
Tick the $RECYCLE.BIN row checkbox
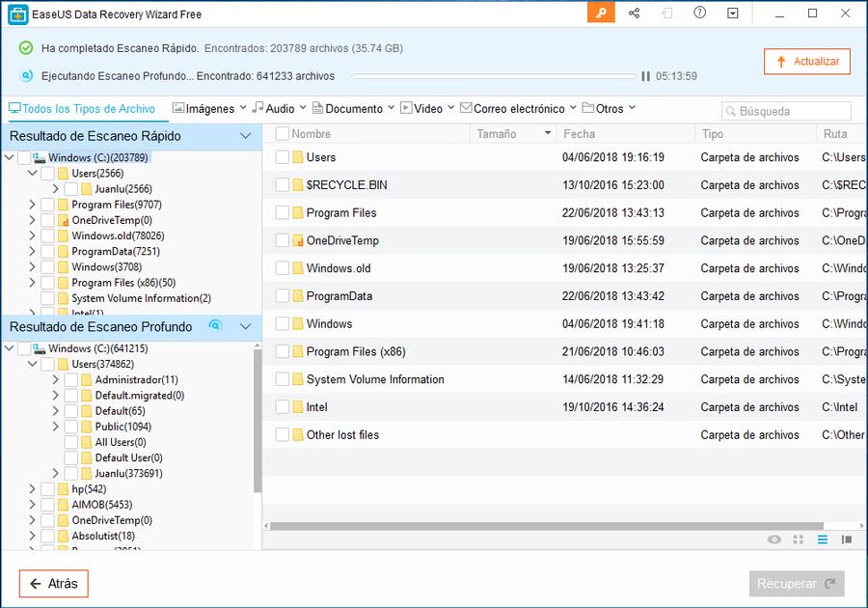[283, 185]
